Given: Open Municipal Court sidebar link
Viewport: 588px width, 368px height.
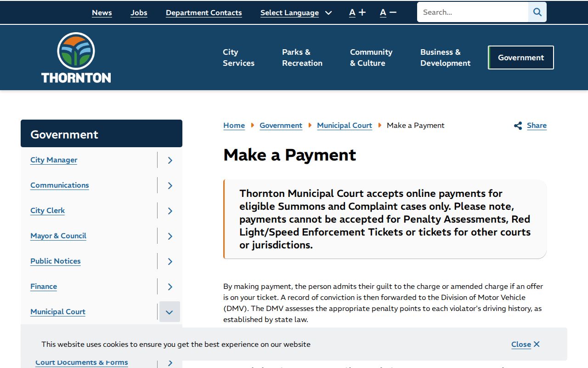Looking at the screenshot, I should (58, 312).
